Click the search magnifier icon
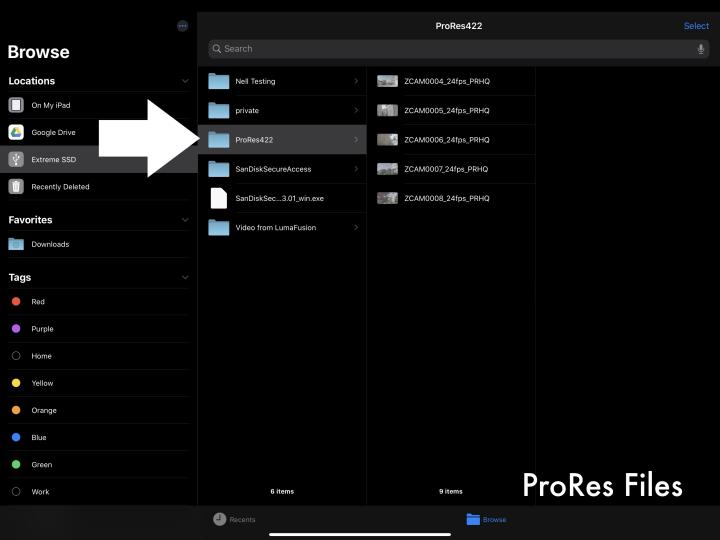 tap(217, 49)
